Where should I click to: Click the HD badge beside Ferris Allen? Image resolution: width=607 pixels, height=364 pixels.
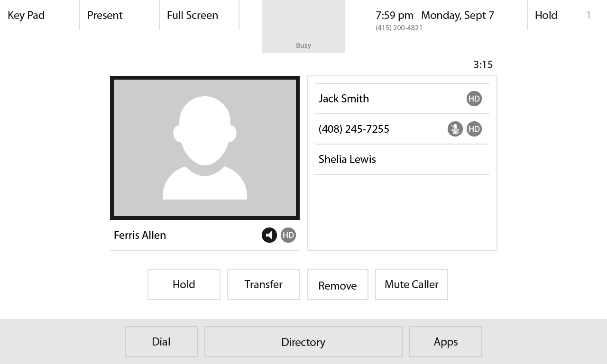(x=288, y=235)
